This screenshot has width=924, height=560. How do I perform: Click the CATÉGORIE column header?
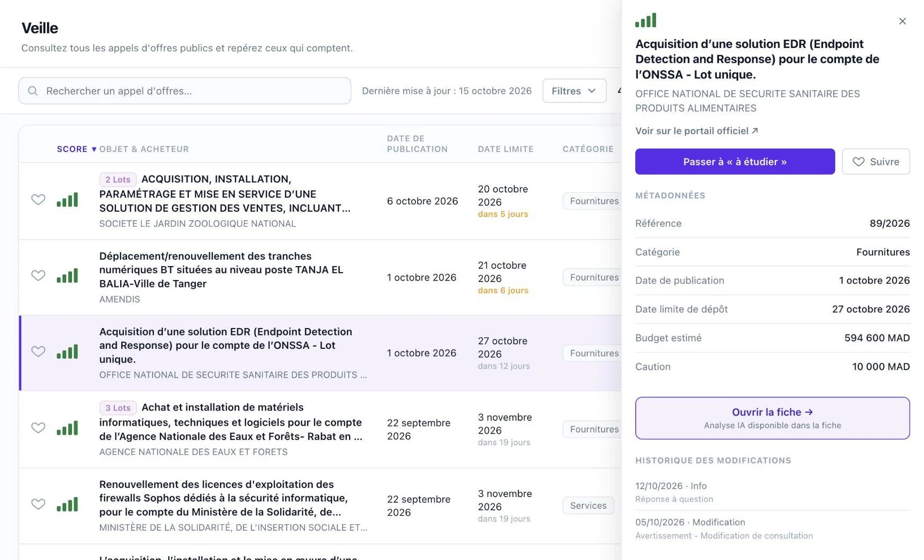tap(588, 149)
